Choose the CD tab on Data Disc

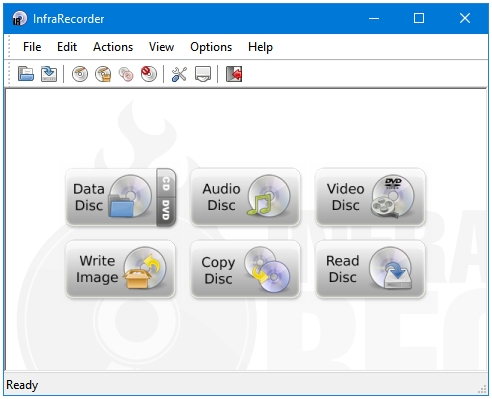tap(166, 183)
